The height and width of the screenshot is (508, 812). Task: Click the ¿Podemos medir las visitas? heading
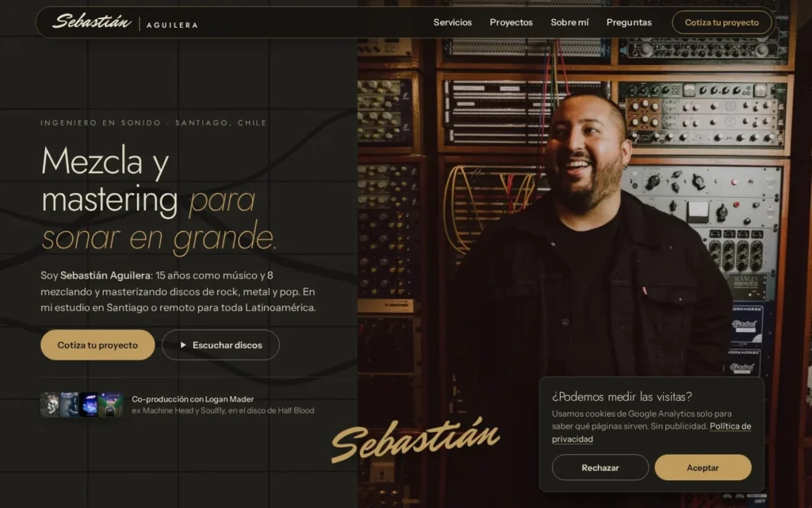tap(622, 397)
